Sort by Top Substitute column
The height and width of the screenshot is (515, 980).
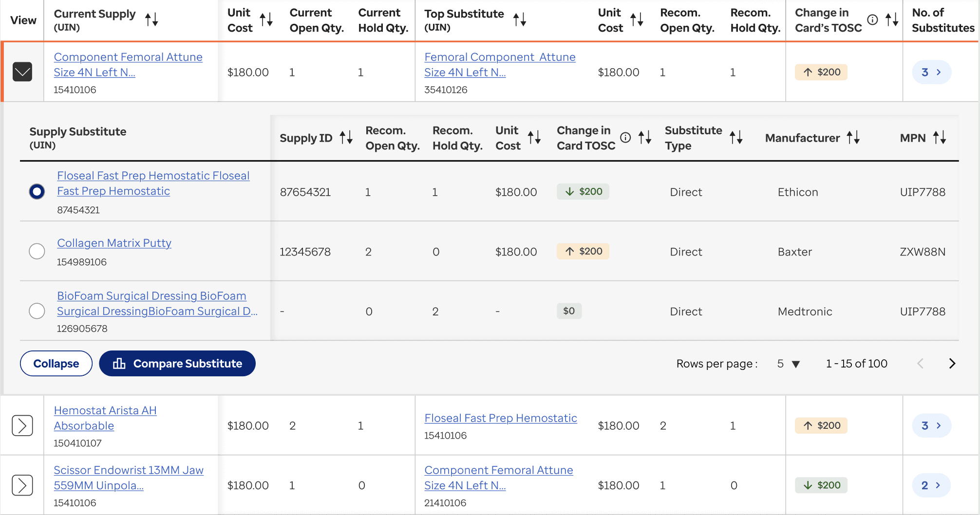tap(520, 19)
